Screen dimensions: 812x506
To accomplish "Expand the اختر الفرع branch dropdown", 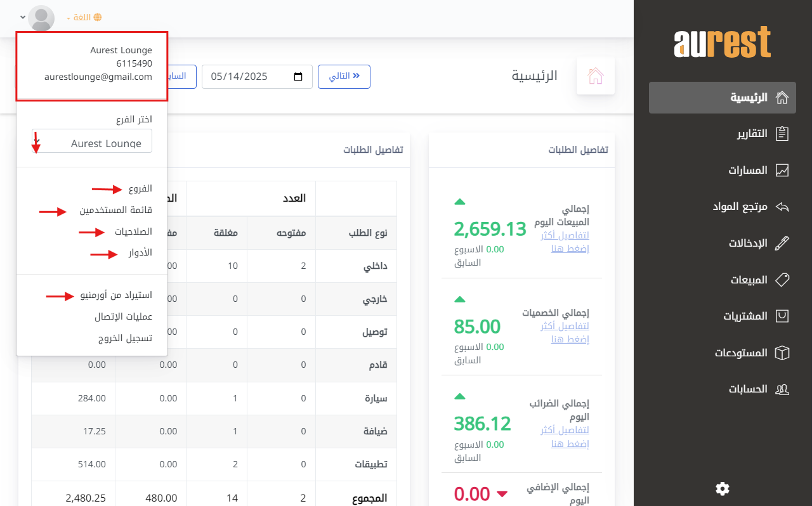I will pos(92,141).
